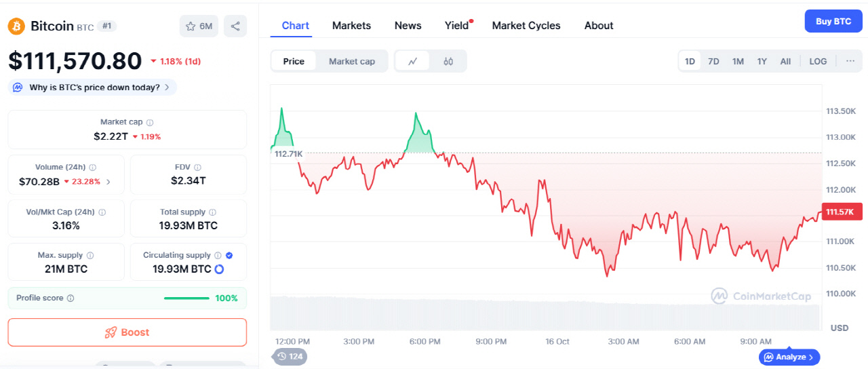Toggle LOG scale on chart
868x369 pixels.
[x=818, y=61]
